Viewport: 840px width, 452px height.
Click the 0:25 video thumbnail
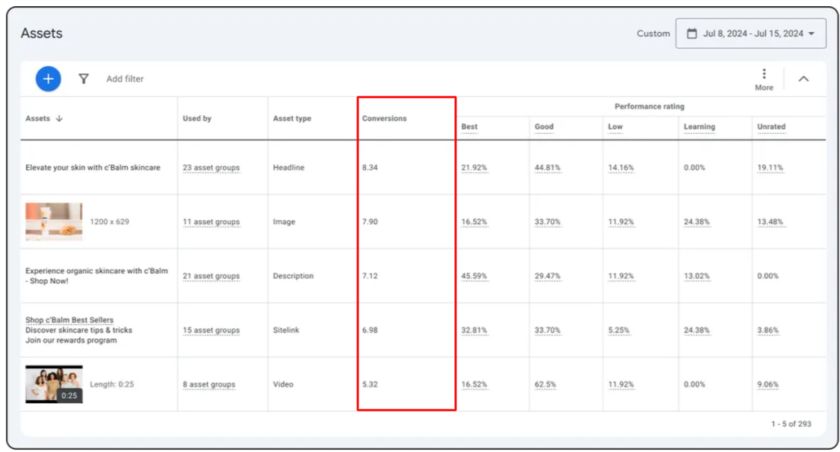click(x=54, y=384)
